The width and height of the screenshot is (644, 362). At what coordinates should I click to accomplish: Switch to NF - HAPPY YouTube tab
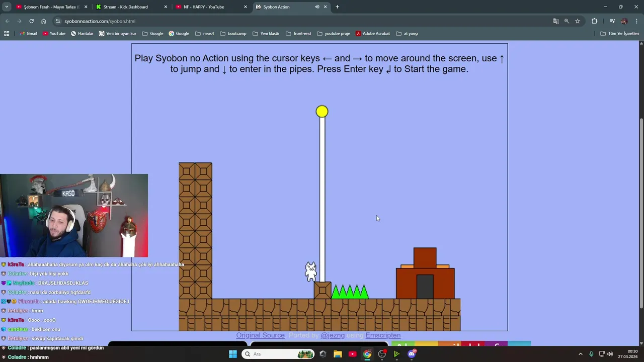pyautogui.click(x=211, y=7)
